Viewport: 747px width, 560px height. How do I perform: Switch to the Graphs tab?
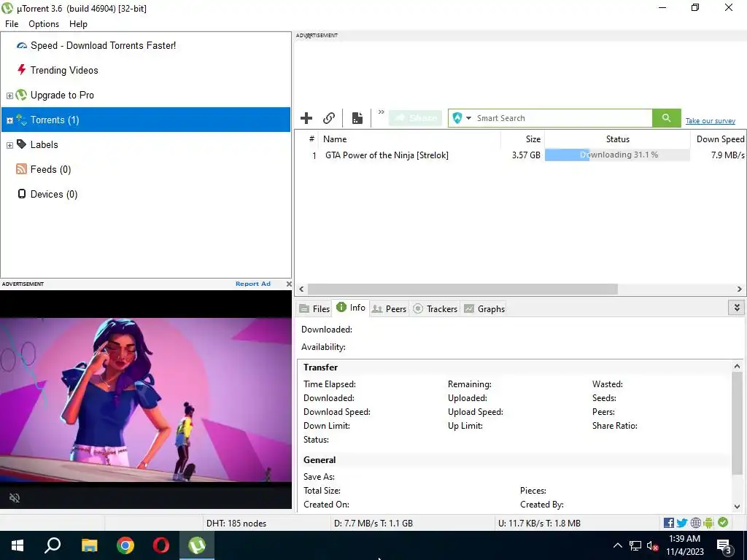(484, 309)
